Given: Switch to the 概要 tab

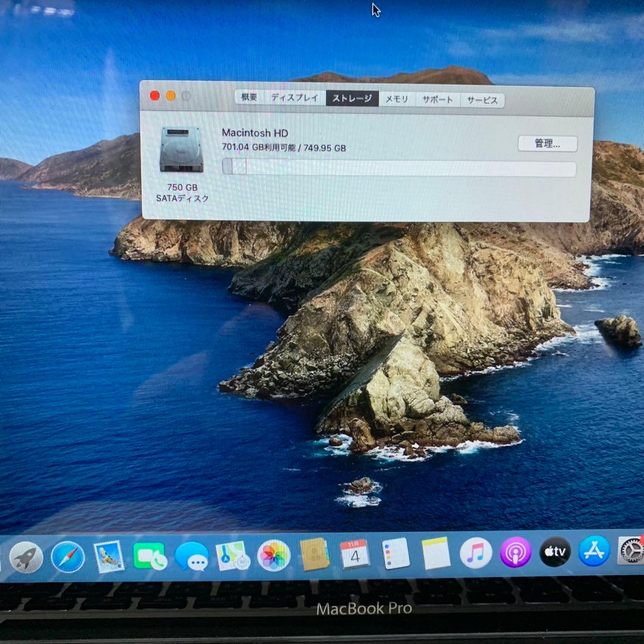Looking at the screenshot, I should (x=249, y=98).
